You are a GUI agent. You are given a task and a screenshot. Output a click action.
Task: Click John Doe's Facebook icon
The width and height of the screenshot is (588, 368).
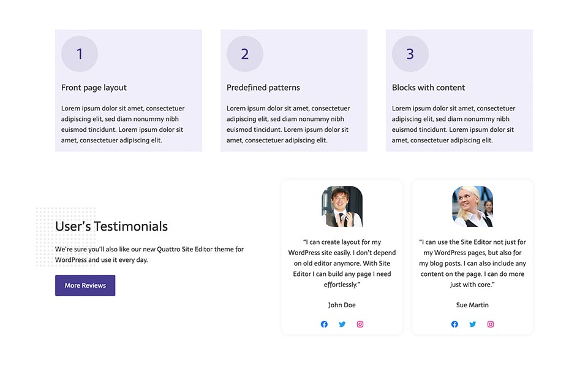click(x=324, y=324)
